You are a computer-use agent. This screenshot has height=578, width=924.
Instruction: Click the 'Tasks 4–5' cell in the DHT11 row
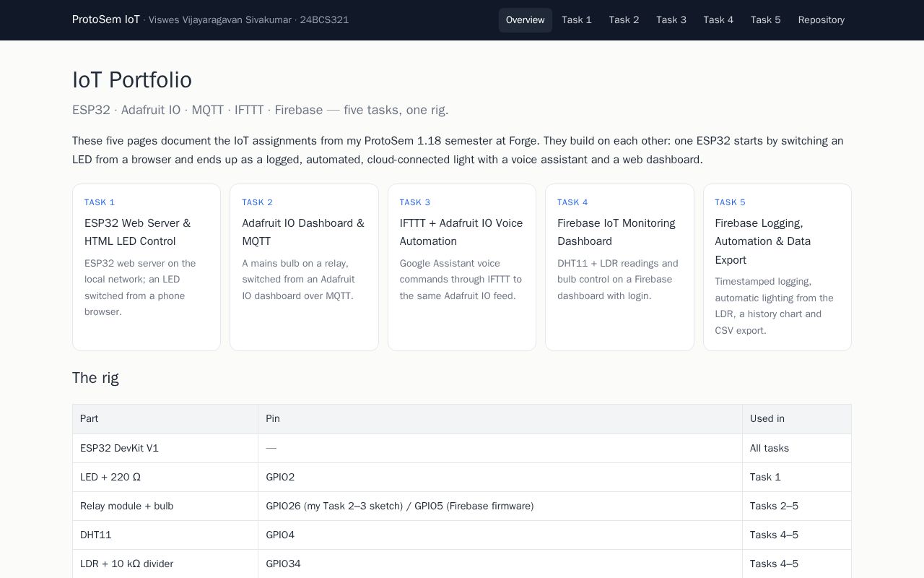(797, 535)
